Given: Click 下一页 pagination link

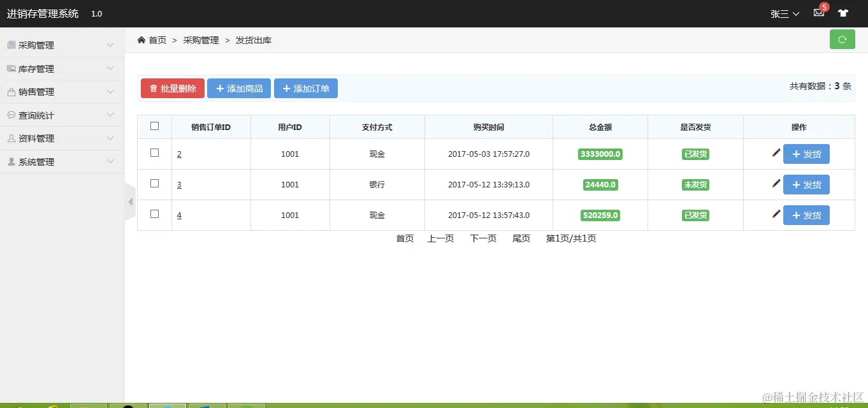Looking at the screenshot, I should (483, 238).
